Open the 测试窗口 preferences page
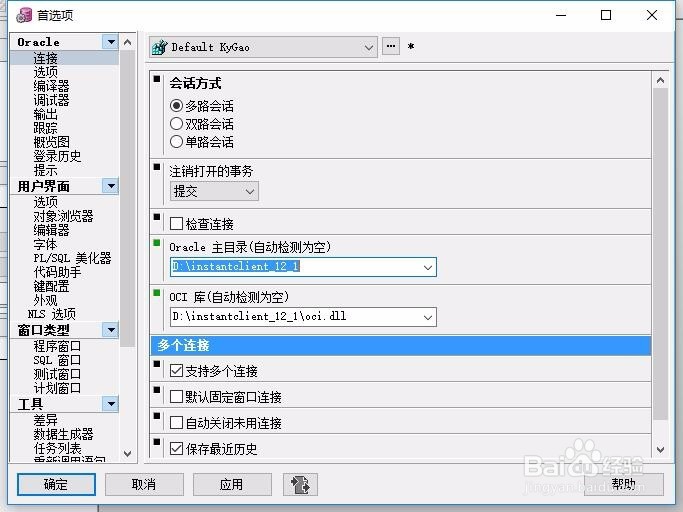This screenshot has width=683, height=512. click(57, 374)
